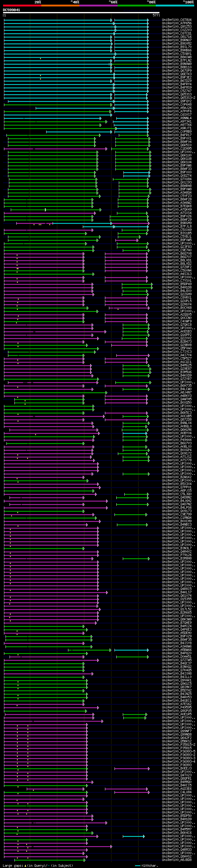
Task: Click the '=100char.' scale legend
Action: 146,866
